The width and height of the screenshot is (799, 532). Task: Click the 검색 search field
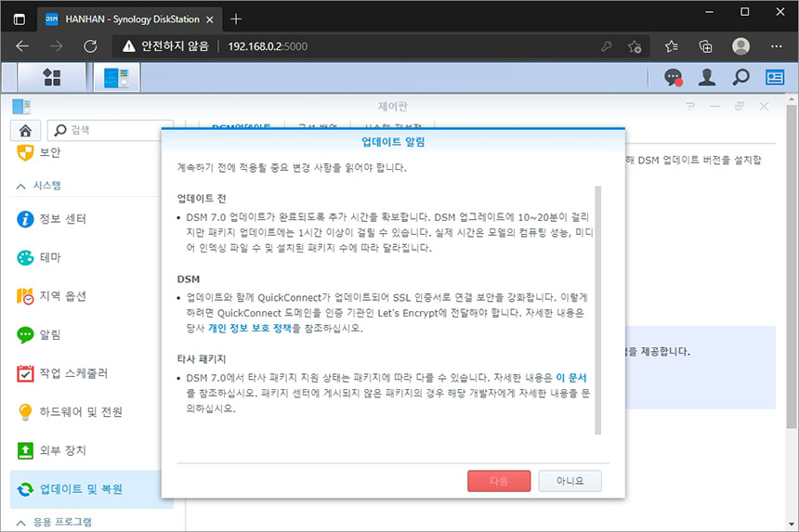[x=111, y=130]
